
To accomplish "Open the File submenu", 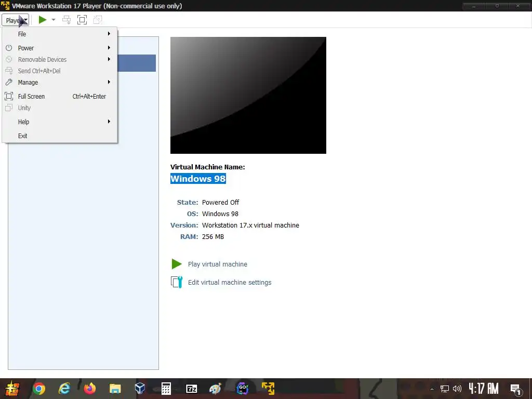I will [x=60, y=34].
